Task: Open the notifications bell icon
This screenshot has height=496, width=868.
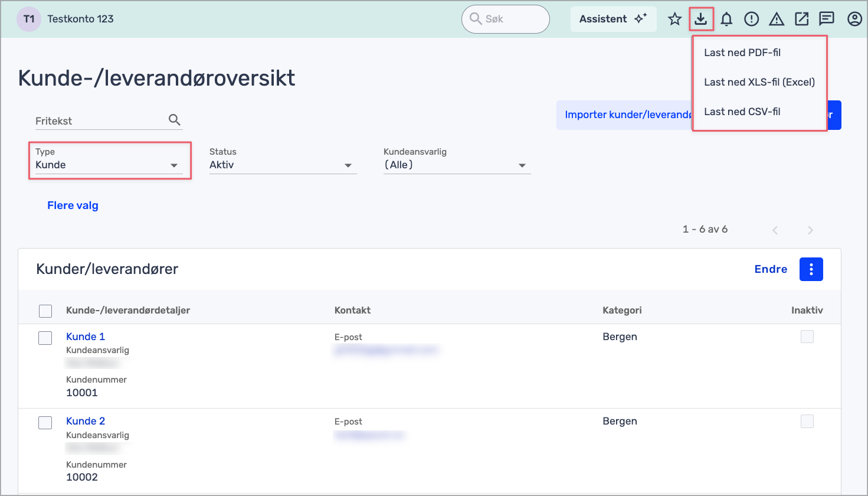Action: pos(726,19)
